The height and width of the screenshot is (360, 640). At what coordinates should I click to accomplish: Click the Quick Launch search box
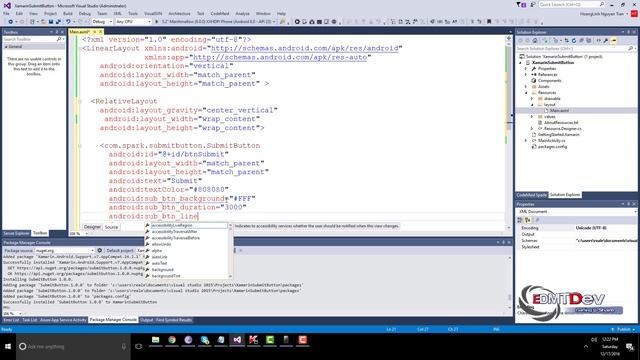point(572,4)
